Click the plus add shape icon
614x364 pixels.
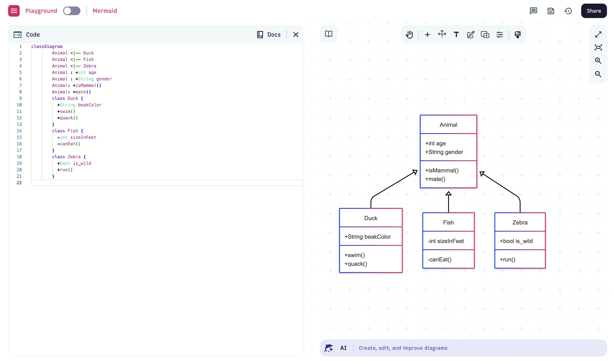pyautogui.click(x=427, y=35)
